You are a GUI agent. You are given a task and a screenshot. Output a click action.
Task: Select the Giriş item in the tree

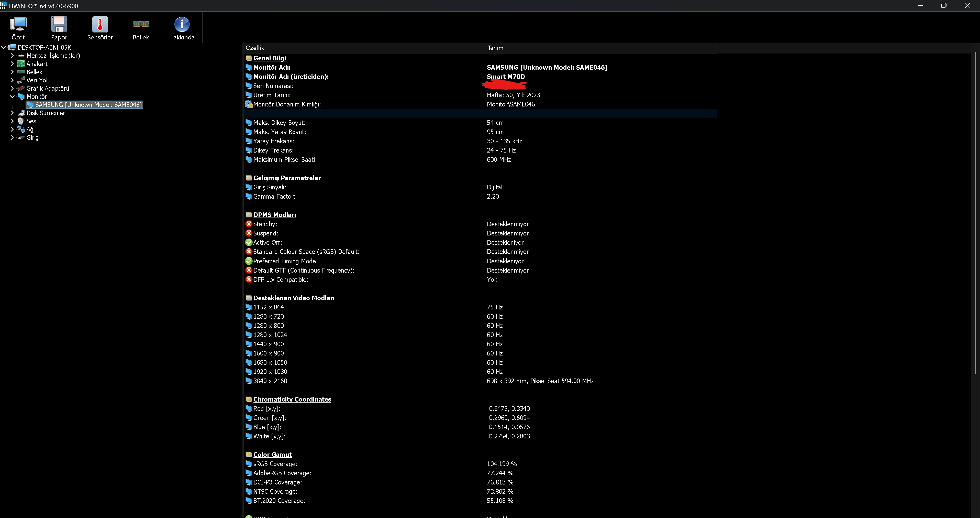tap(32, 137)
